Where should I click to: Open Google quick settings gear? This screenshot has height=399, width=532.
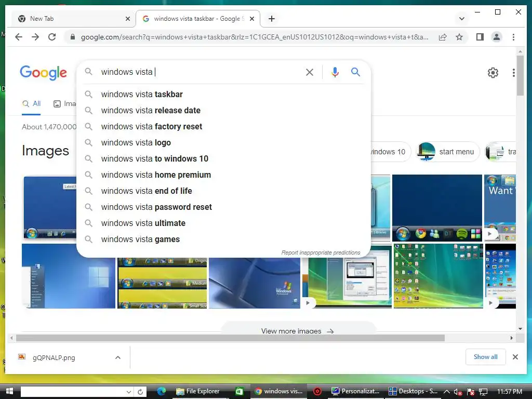click(x=493, y=73)
